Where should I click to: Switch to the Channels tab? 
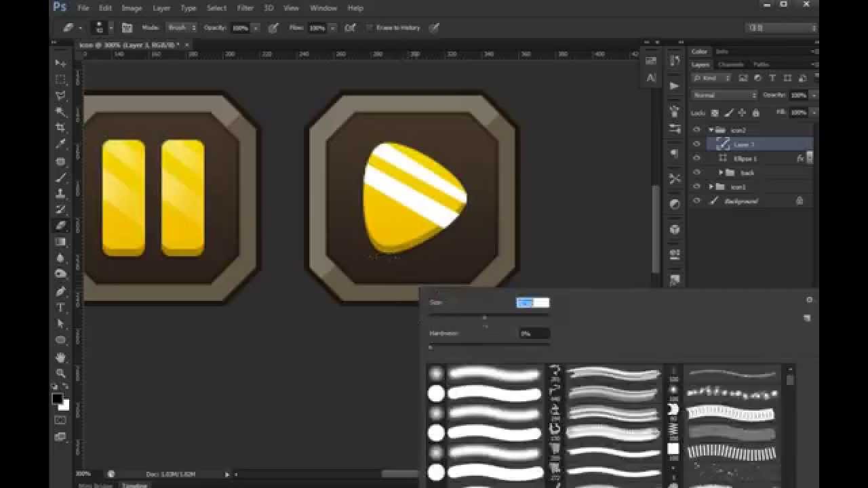[x=731, y=64]
